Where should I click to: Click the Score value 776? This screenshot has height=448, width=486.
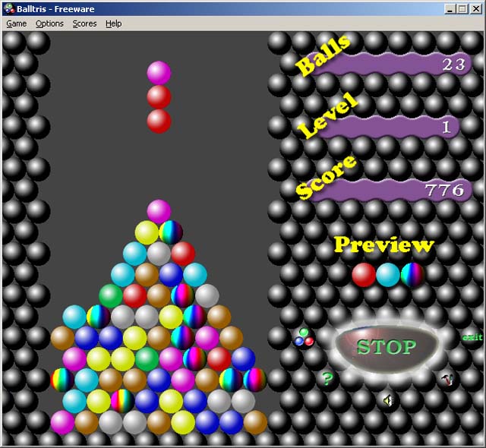point(444,190)
